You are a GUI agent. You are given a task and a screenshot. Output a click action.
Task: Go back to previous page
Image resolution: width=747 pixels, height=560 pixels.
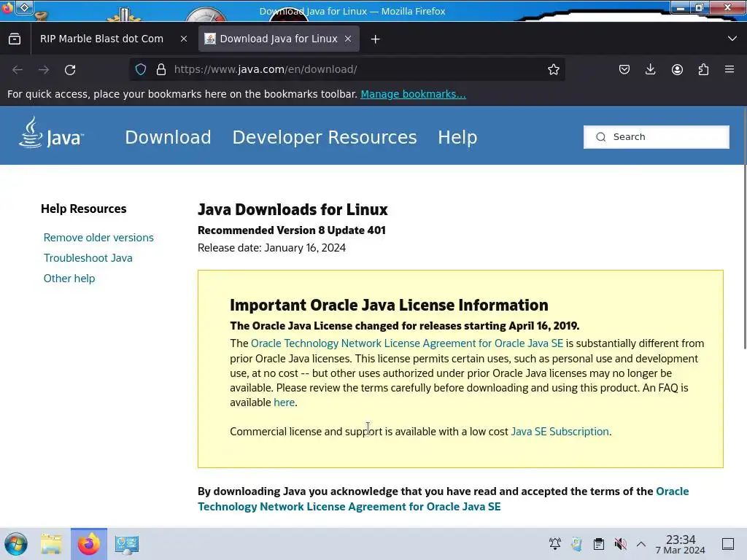tap(18, 70)
